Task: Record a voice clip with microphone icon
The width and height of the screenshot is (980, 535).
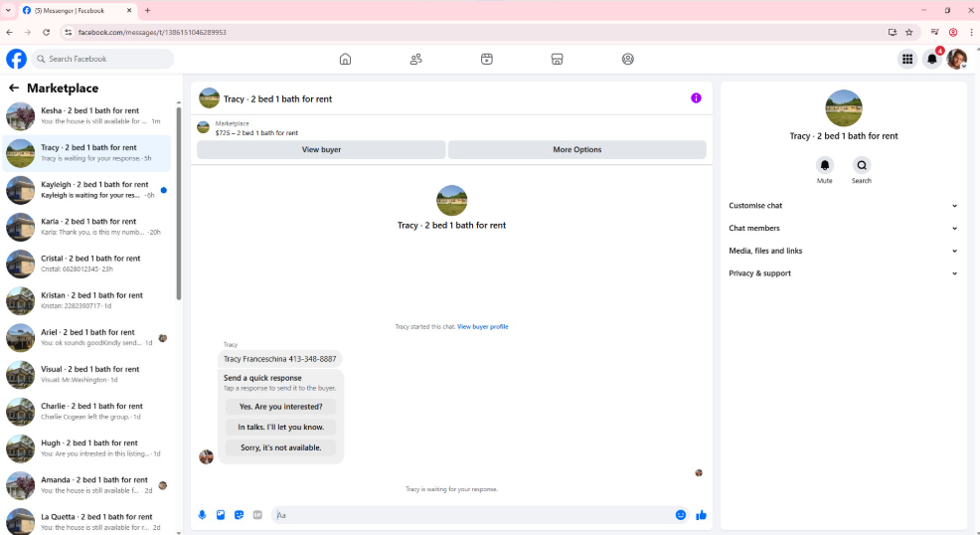Action: point(202,515)
